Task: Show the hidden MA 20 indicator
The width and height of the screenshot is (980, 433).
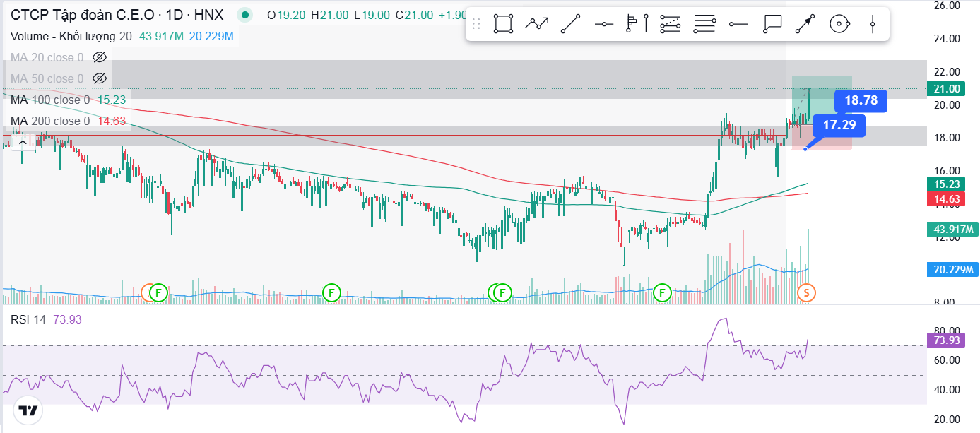Action: coord(100,57)
